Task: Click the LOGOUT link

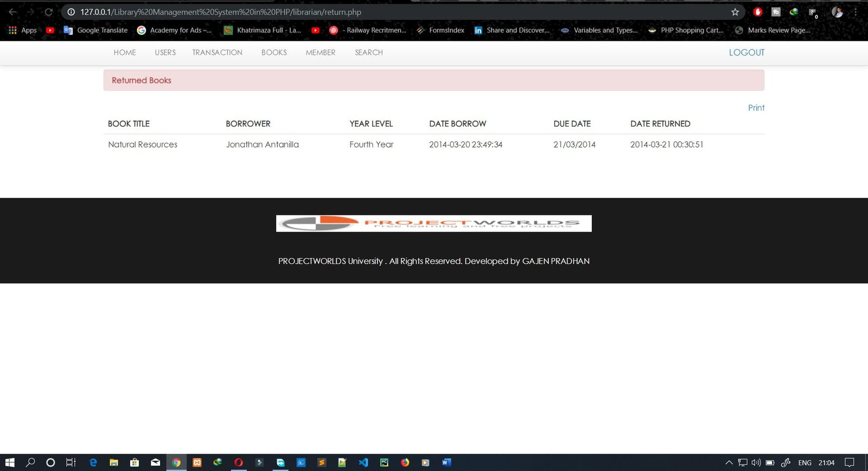Action: click(746, 53)
